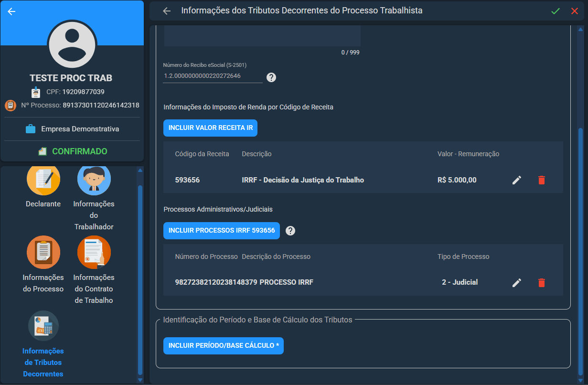Click the briefcase icon next to Empresa Demonstrativa
Image resolution: width=588 pixels, height=385 pixels.
point(31,129)
